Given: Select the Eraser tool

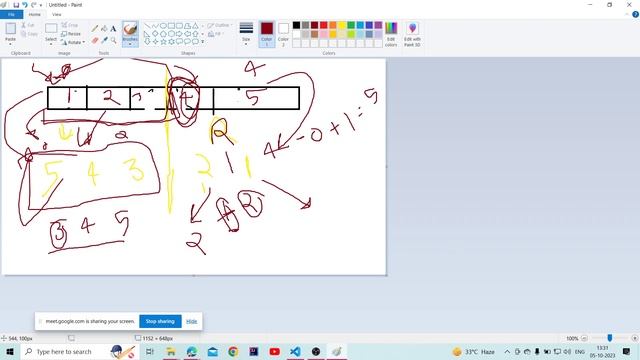Looking at the screenshot, I should 95,40.
